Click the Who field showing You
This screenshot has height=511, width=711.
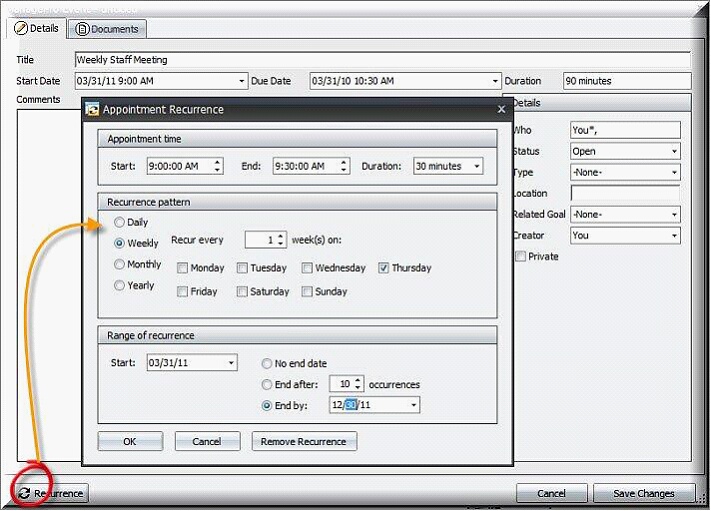(x=625, y=130)
